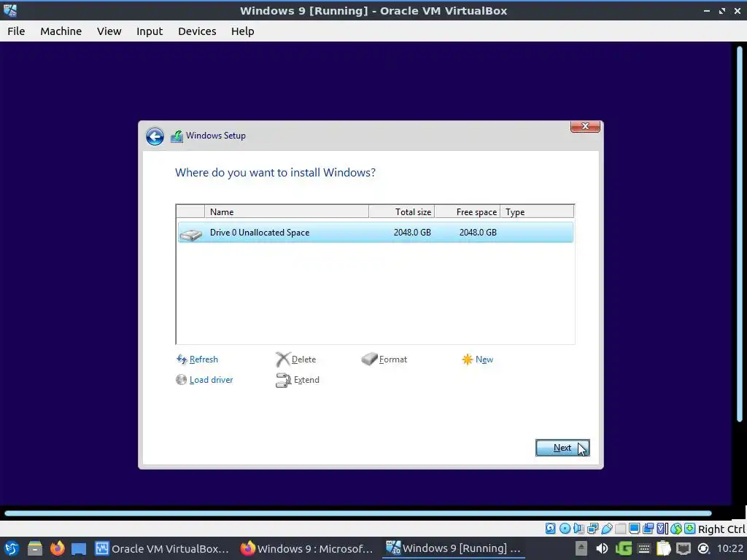
Task: Click the Type column header
Action: coord(537,212)
